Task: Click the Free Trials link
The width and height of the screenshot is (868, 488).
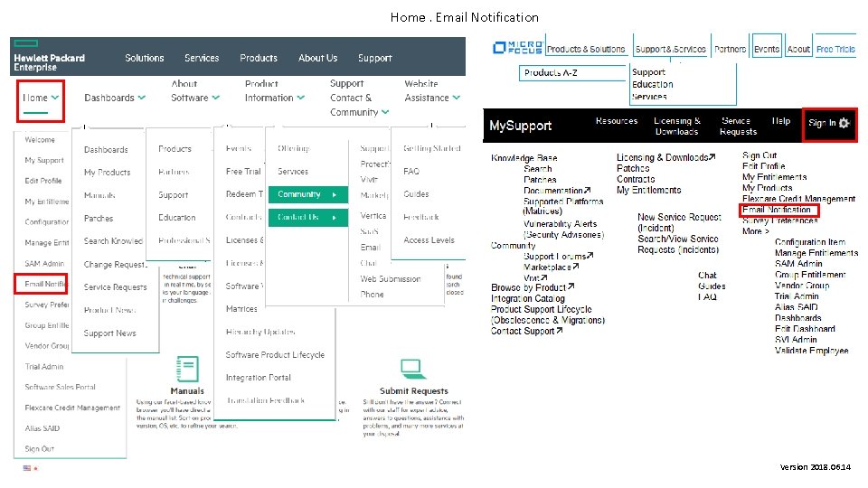Action: 835,49
